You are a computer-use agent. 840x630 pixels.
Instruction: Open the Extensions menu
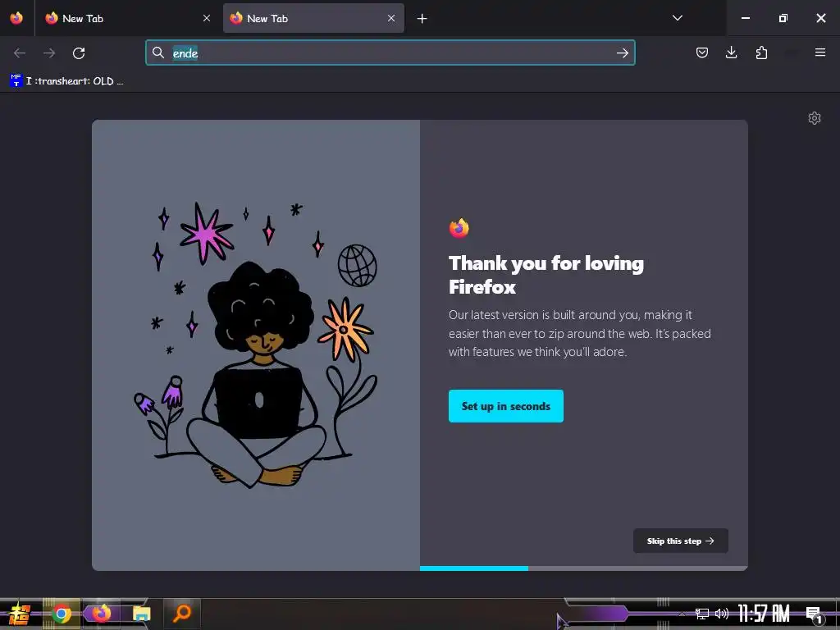coord(761,52)
